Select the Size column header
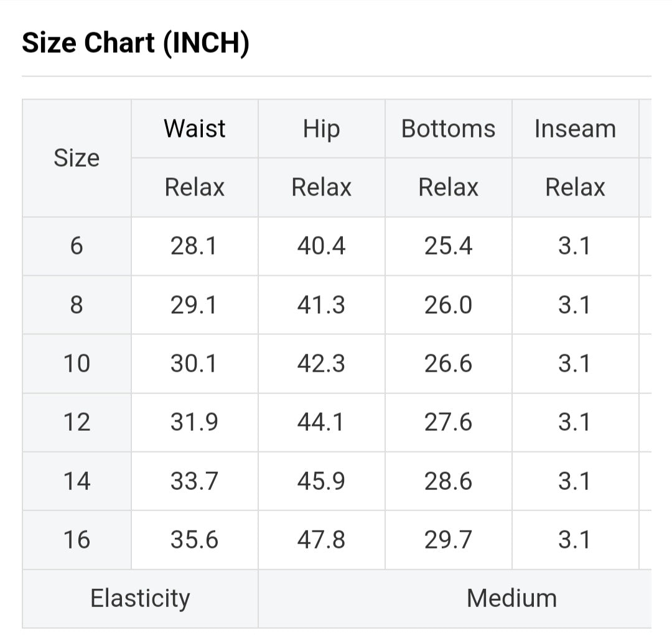 click(77, 158)
